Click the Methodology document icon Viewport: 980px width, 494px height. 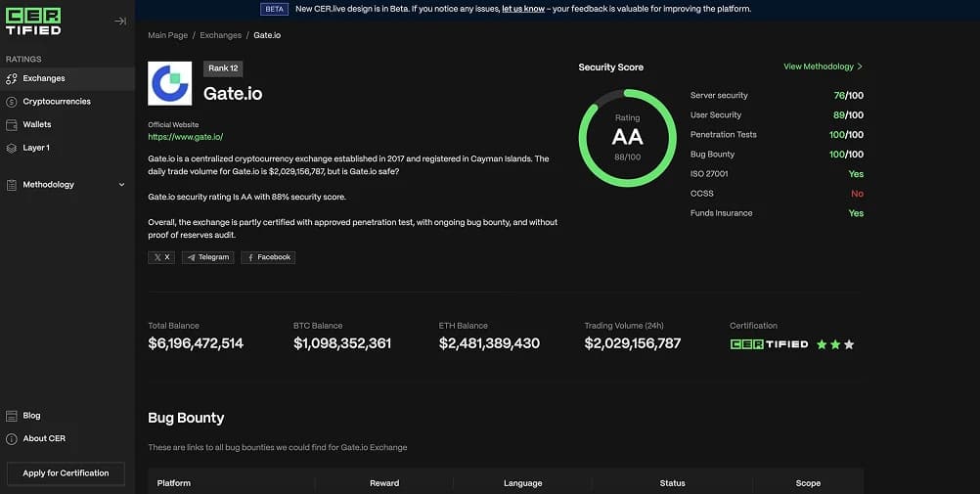(x=12, y=185)
